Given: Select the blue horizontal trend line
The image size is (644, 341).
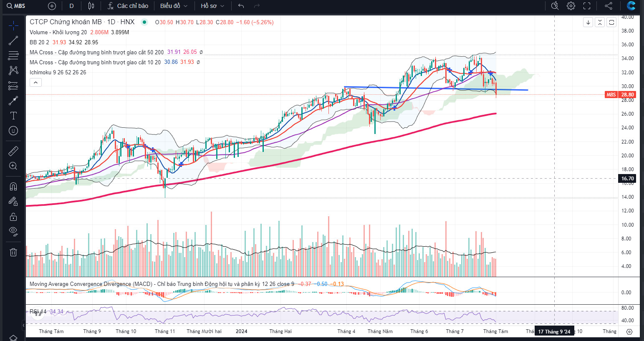Looking at the screenshot, I should 436,88.
